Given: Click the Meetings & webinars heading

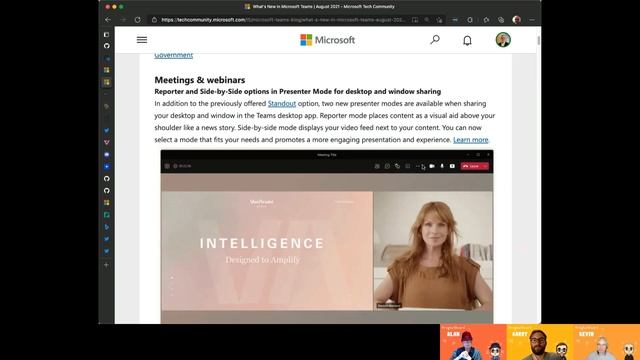Looking at the screenshot, I should click(200, 80).
